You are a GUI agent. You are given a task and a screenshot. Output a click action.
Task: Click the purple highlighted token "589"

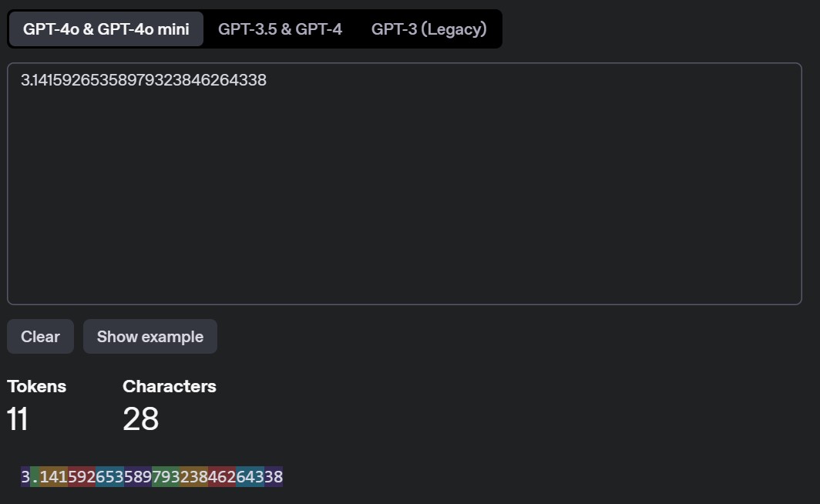[x=138, y=477]
